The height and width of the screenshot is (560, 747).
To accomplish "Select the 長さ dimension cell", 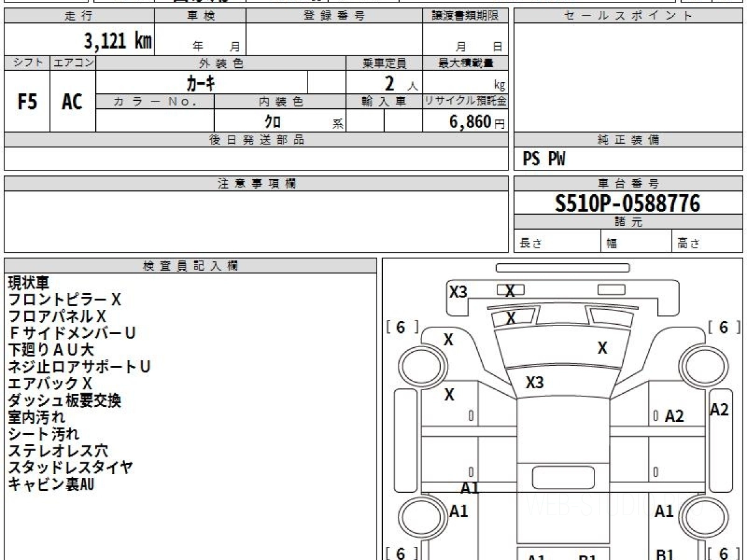I will tap(558, 241).
